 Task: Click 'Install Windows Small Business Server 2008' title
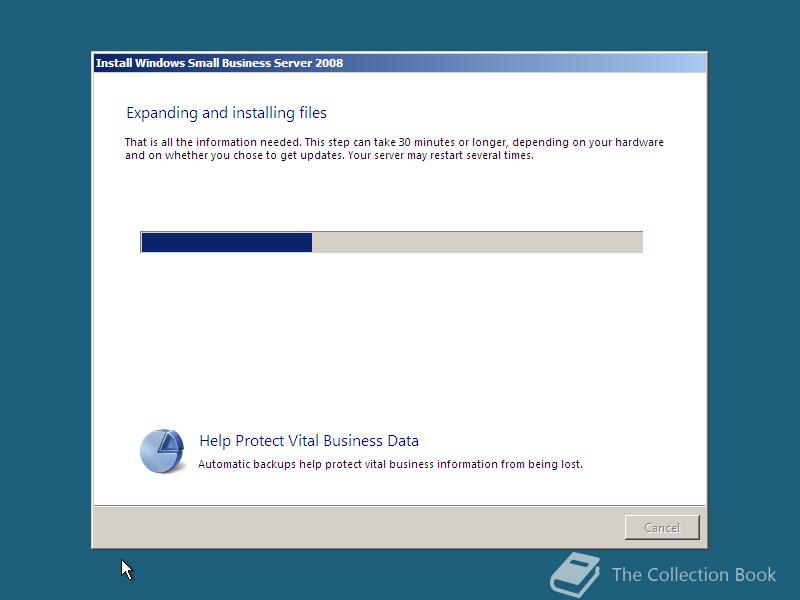pyautogui.click(x=219, y=63)
